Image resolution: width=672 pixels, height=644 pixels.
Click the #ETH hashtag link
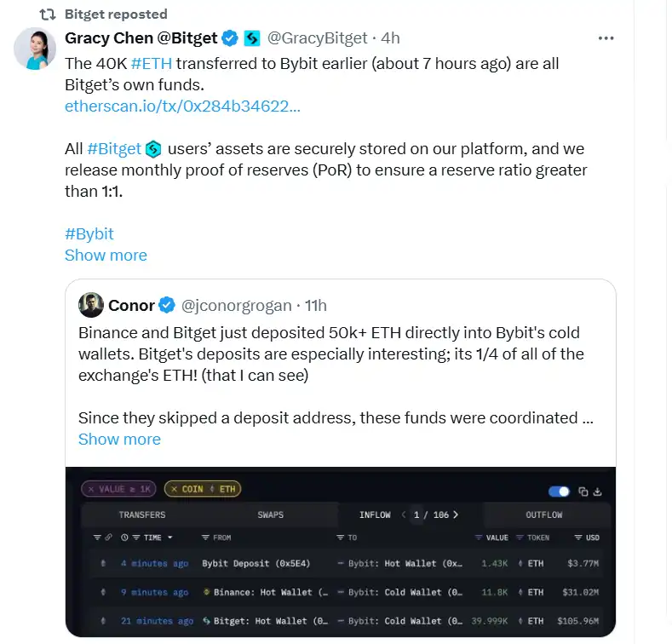tap(151, 64)
